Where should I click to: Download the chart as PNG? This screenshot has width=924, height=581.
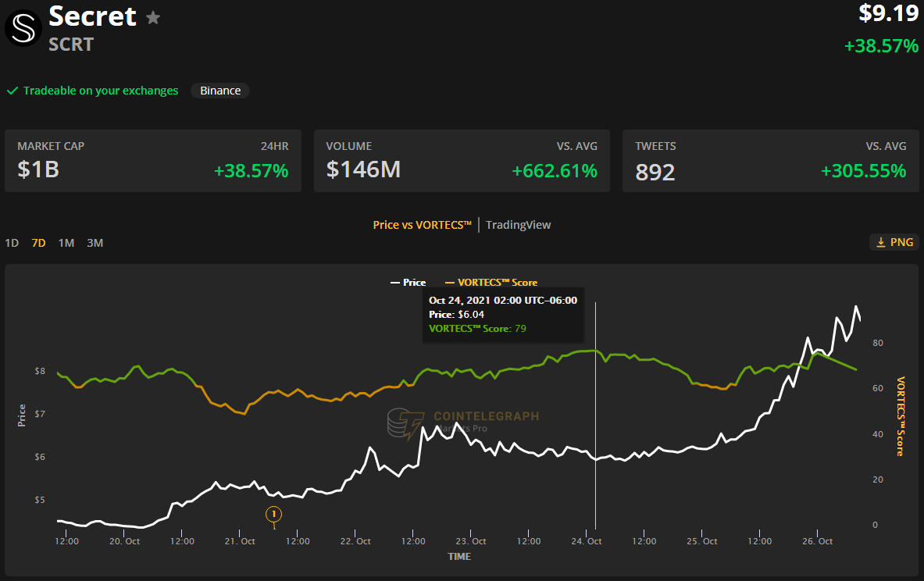coord(894,242)
